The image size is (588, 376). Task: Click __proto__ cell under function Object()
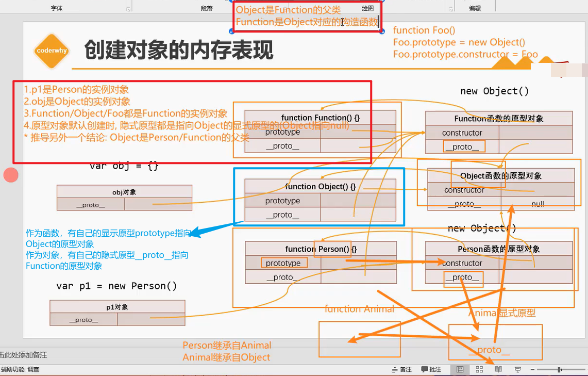click(x=282, y=215)
